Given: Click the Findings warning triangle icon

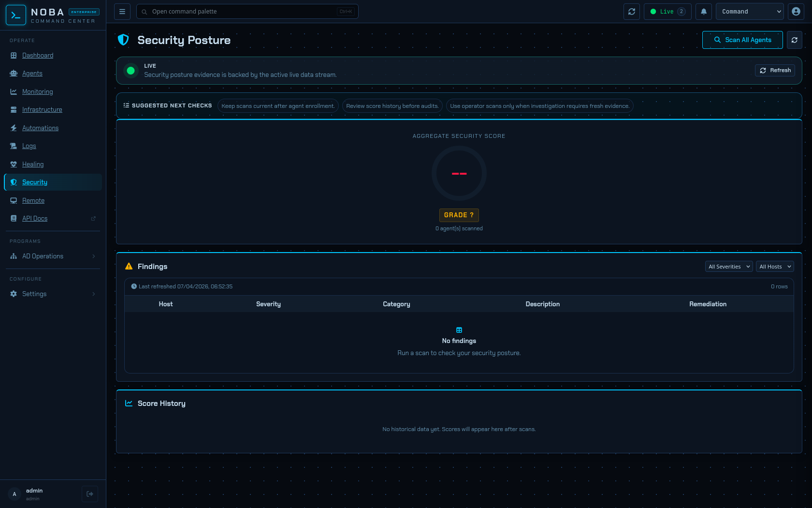Looking at the screenshot, I should [x=129, y=267].
